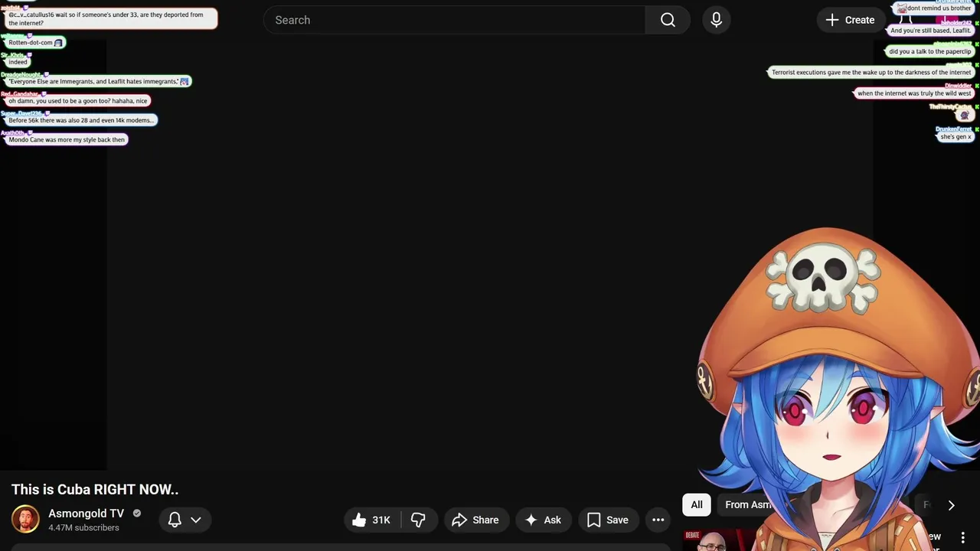
Task: Open the Ask AI feature
Action: (543, 520)
